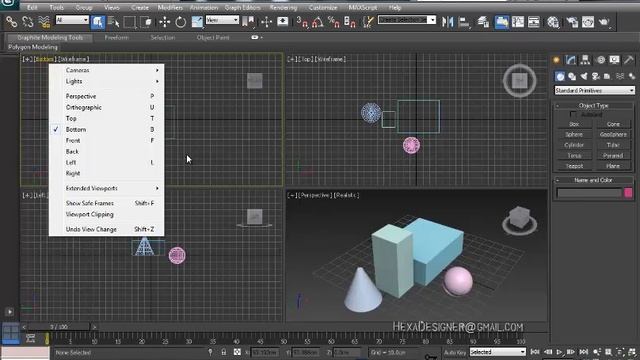
Task: Collapse the Object Type rollout
Action: (x=594, y=105)
